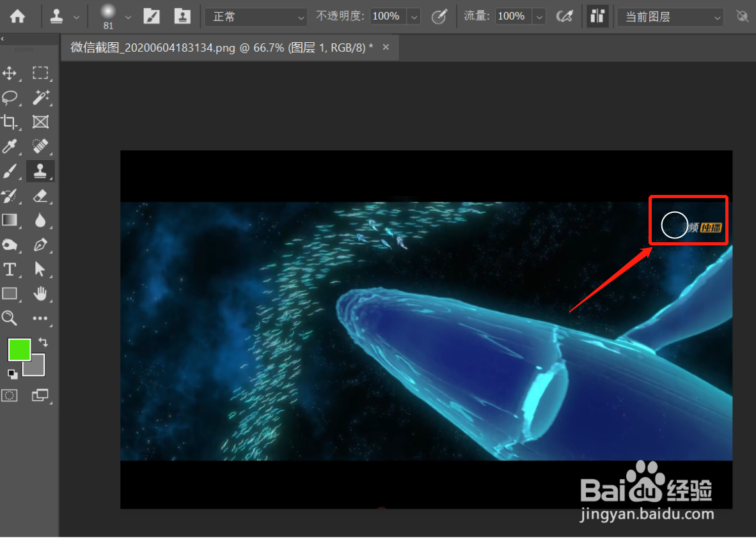756x540 pixels.
Task: Toggle the Aligned sample option
Action: point(597,17)
